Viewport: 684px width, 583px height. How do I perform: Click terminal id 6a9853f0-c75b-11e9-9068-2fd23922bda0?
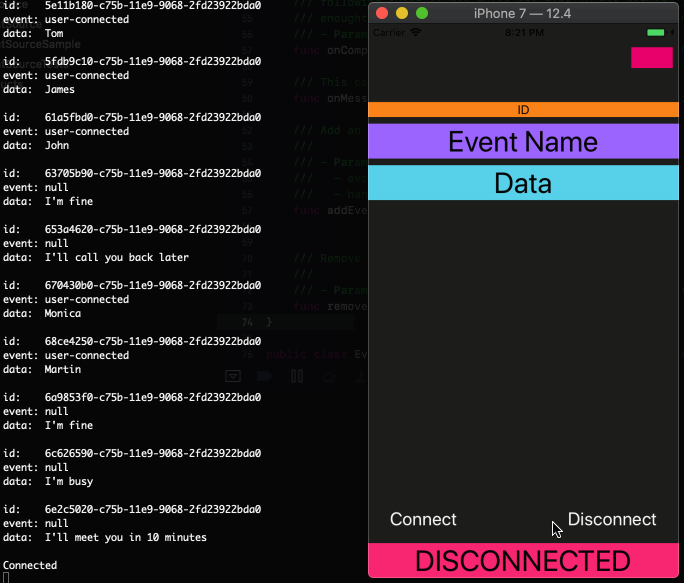coord(153,397)
